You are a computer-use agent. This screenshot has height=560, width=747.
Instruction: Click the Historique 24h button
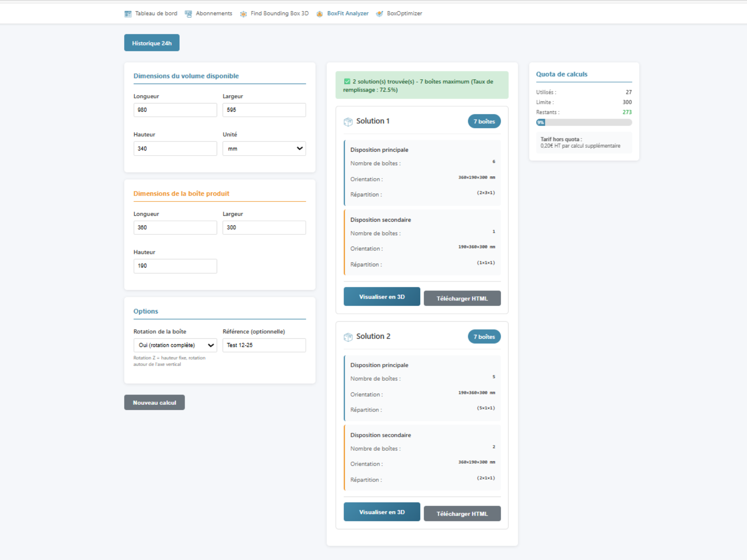click(151, 43)
